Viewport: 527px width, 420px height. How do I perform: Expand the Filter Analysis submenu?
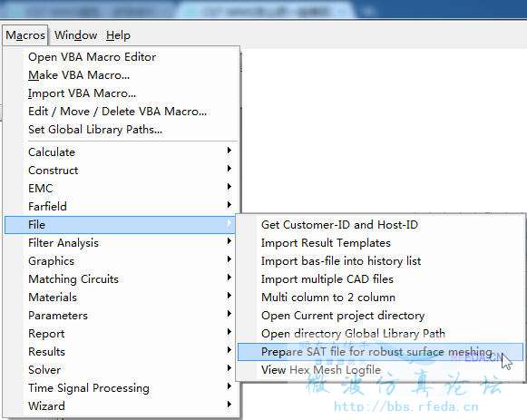(x=121, y=242)
